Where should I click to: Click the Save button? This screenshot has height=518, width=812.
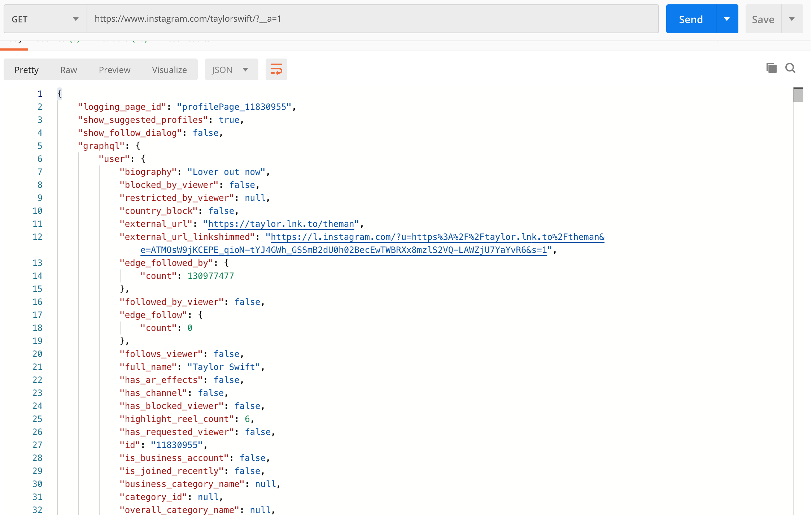pos(763,19)
